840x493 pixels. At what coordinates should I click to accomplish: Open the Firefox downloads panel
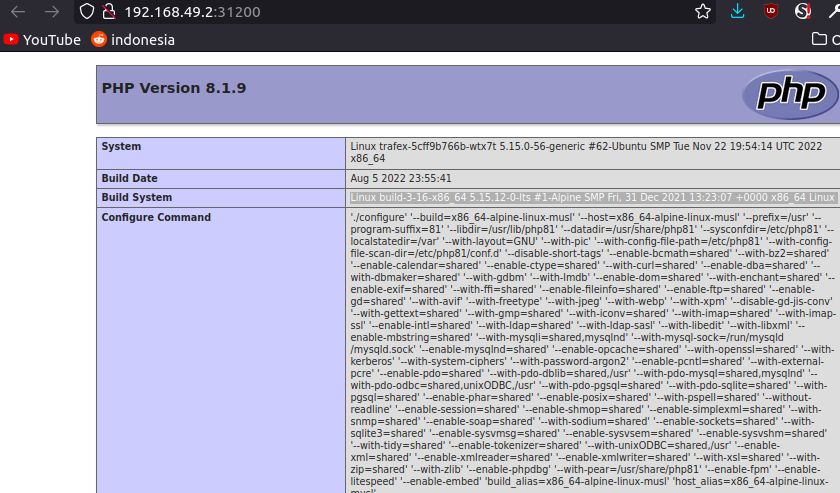pos(738,12)
